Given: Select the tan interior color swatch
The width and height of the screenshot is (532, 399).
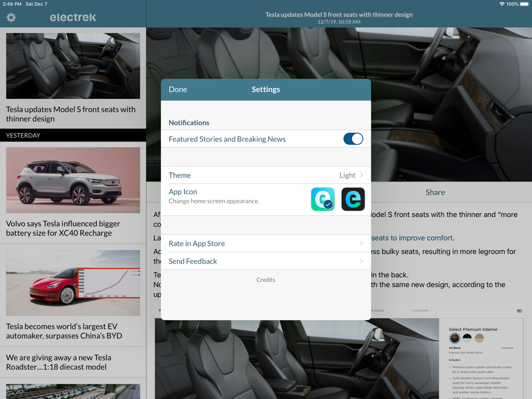Looking at the screenshot, I should coord(479,338).
